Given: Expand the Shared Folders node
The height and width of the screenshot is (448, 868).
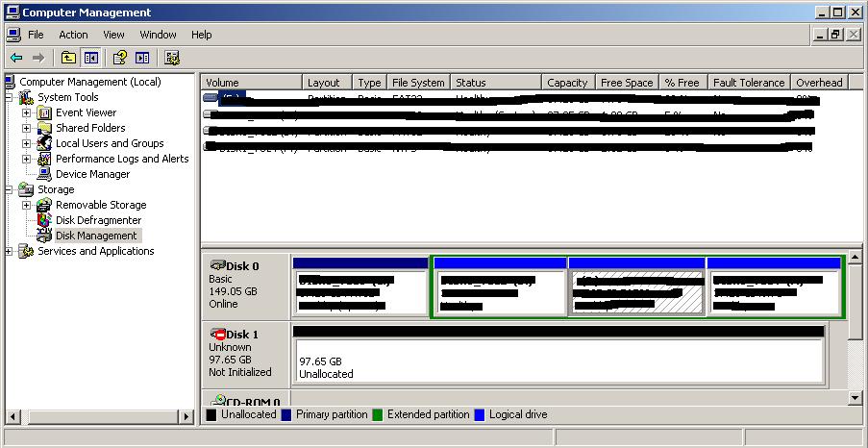Looking at the screenshot, I should pos(26,128).
